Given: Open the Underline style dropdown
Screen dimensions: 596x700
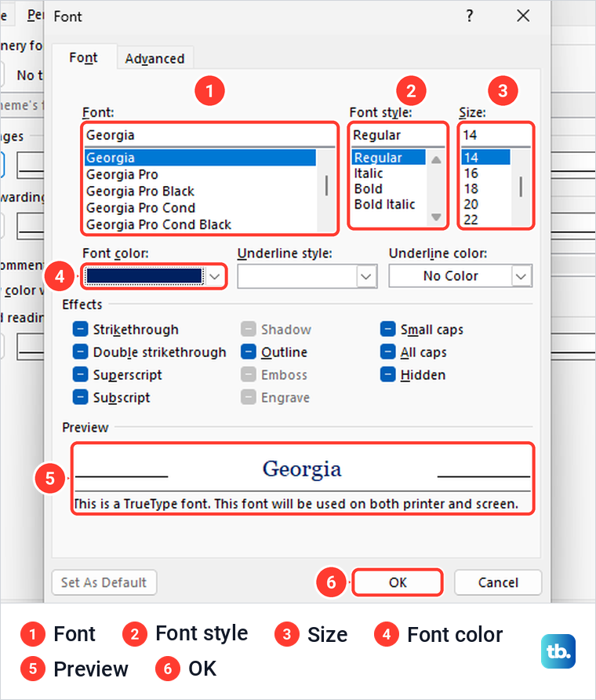Looking at the screenshot, I should click(x=307, y=276).
